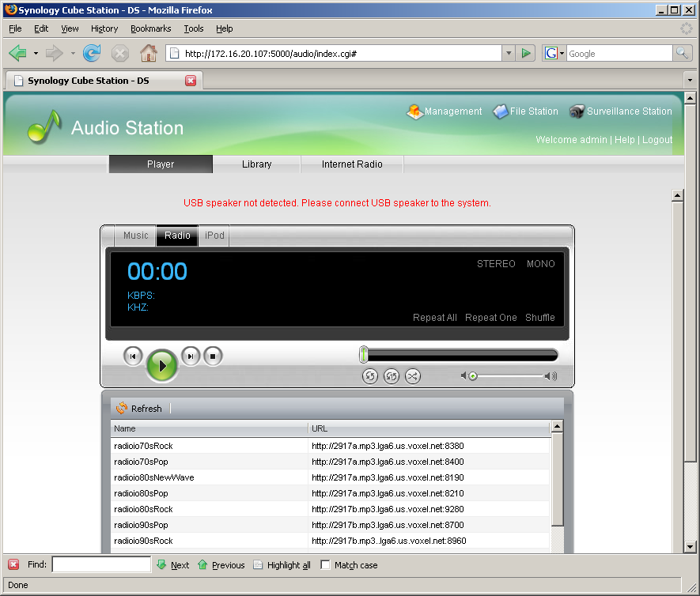Viewport: 700px width, 596px height.
Task: Click the Find text input field
Action: click(102, 564)
